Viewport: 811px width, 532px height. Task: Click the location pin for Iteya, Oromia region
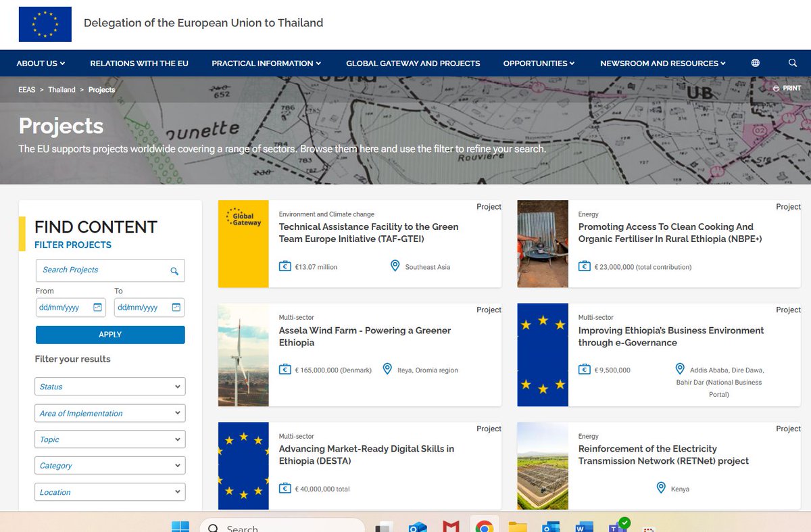point(387,369)
